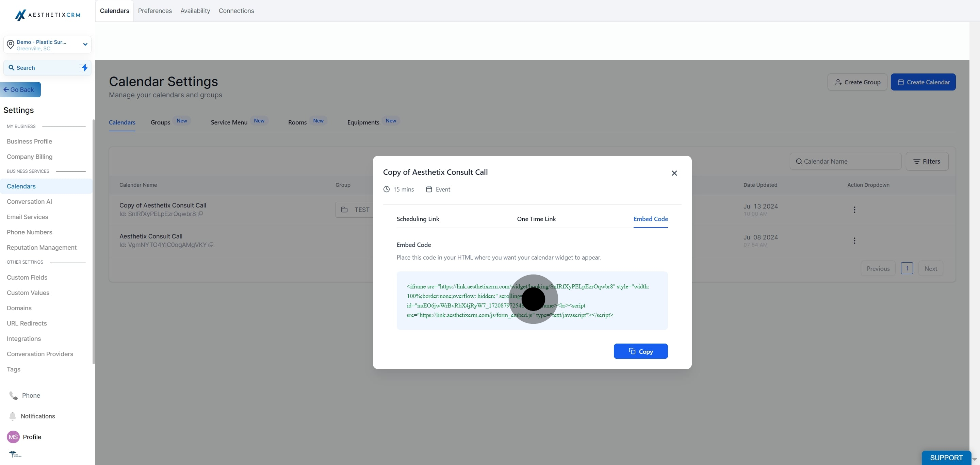980x465 pixels.
Task: Open the Phone icon in sidebar
Action: (x=13, y=395)
